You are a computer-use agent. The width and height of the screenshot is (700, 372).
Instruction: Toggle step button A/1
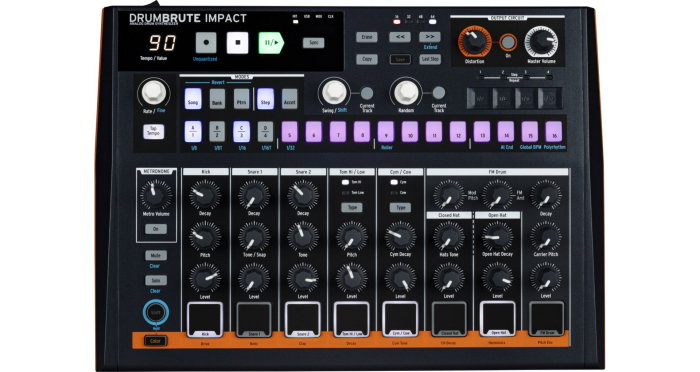193,132
